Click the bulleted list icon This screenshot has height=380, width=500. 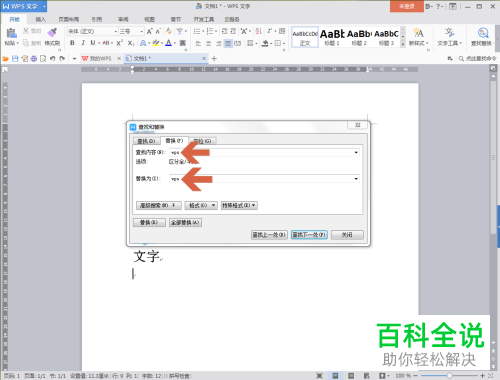(x=197, y=31)
